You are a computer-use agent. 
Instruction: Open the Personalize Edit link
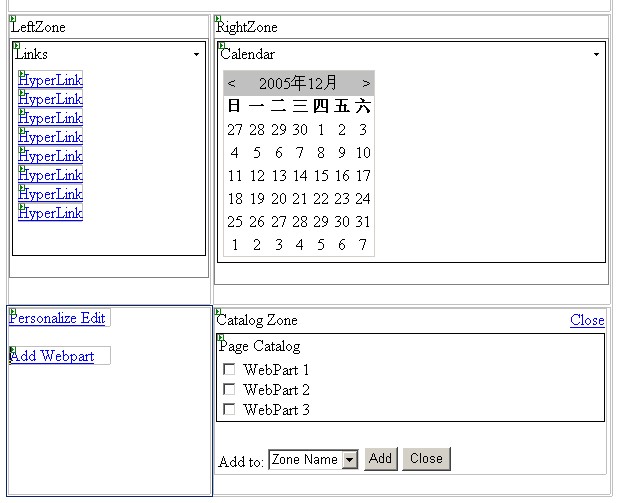(57, 318)
